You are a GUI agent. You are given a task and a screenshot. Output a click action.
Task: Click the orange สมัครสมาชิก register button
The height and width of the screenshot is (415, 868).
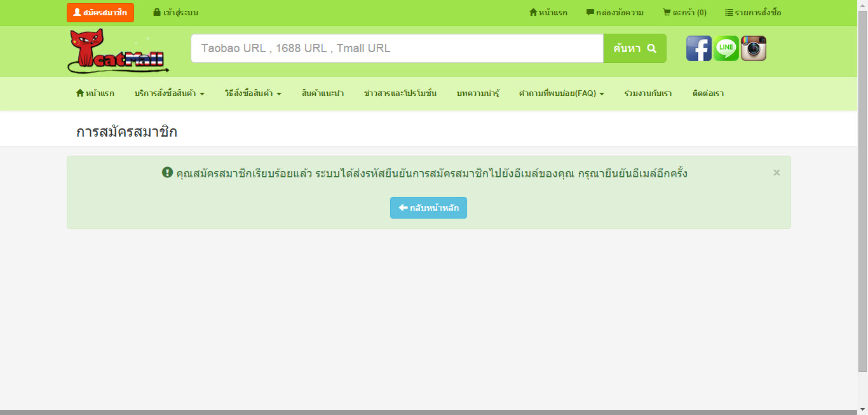pos(100,13)
